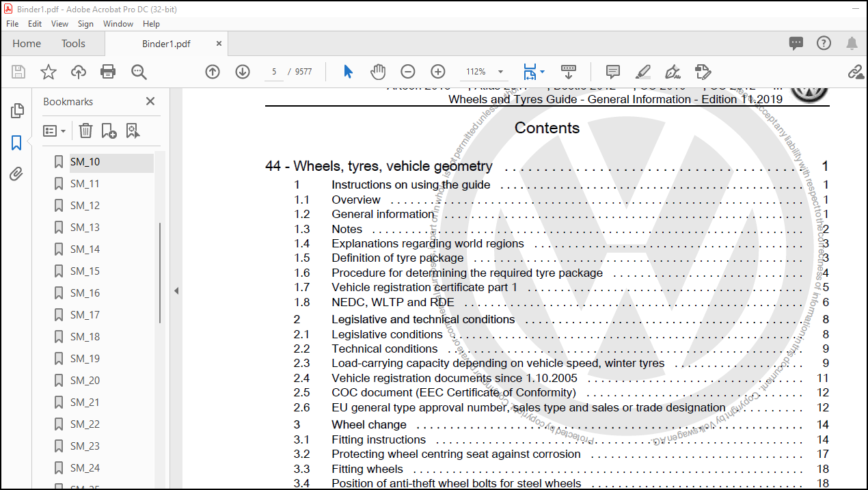
Task: Share link to file icon
Action: pos(856,72)
